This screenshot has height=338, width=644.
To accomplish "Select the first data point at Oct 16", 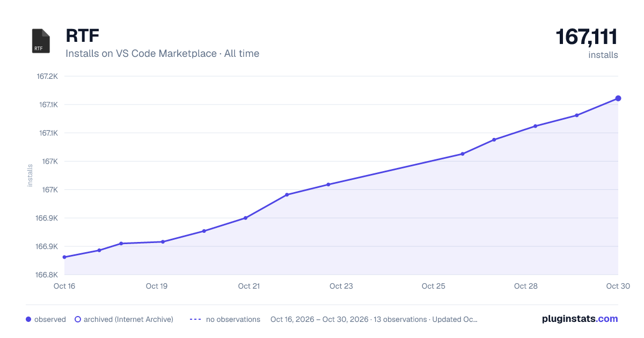I will click(x=64, y=257).
